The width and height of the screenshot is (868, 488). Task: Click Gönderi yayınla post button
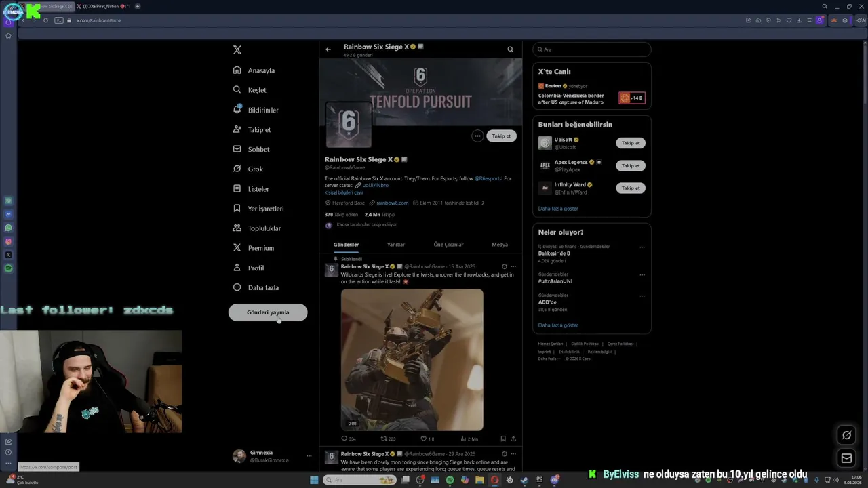268,312
